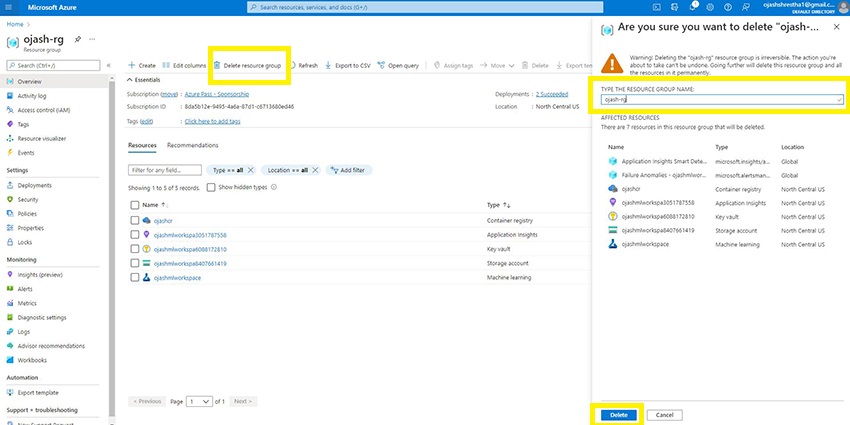Image resolution: width=850 pixels, height=425 pixels.
Task: Click the blue Delete button in dialog
Action: (x=619, y=415)
